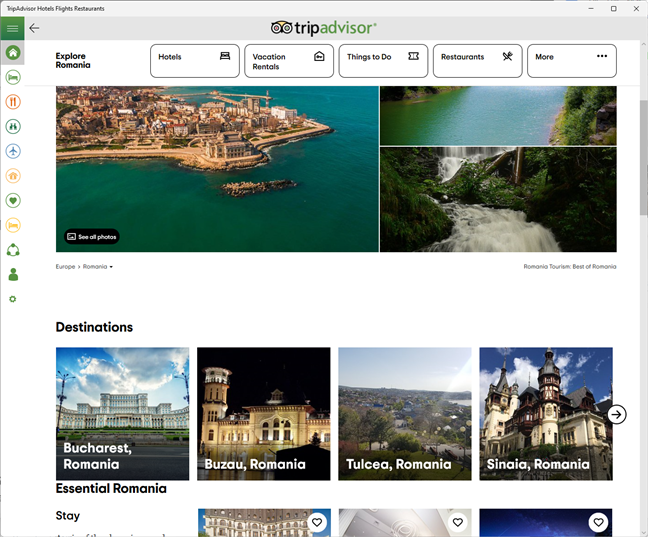Open the heart Saves sidebar icon
The height and width of the screenshot is (537, 648).
pos(13,200)
